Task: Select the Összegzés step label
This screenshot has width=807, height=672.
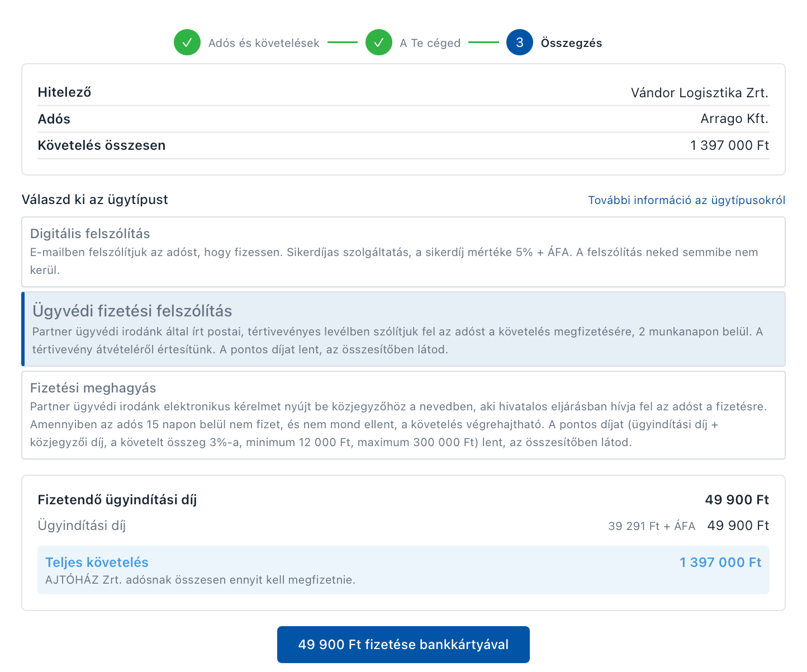Action: point(572,43)
